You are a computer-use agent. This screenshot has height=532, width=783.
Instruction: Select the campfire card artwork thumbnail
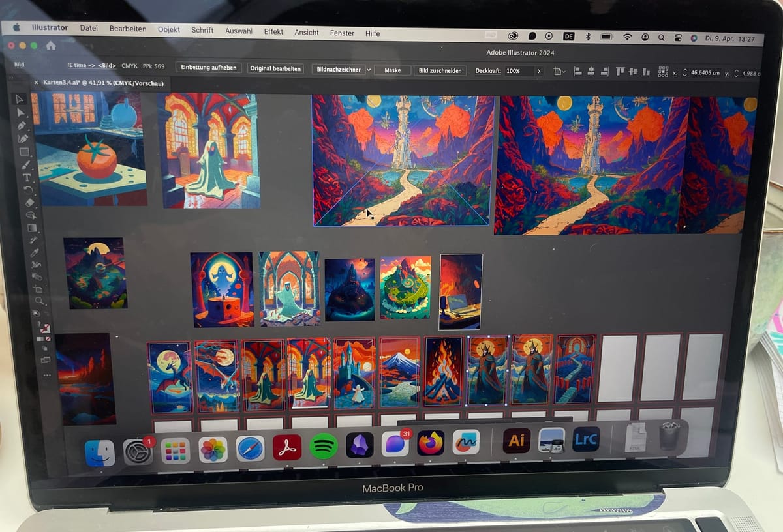(x=443, y=370)
